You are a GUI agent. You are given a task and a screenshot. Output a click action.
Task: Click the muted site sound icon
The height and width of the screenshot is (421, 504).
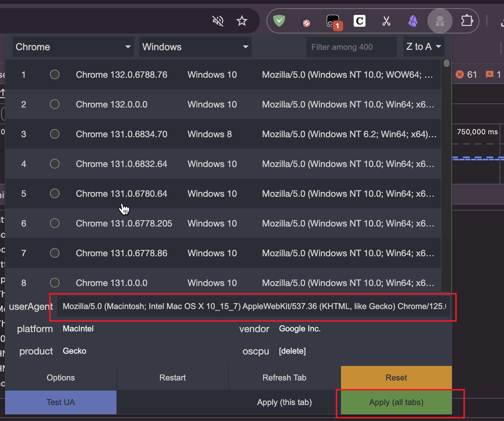coord(218,21)
